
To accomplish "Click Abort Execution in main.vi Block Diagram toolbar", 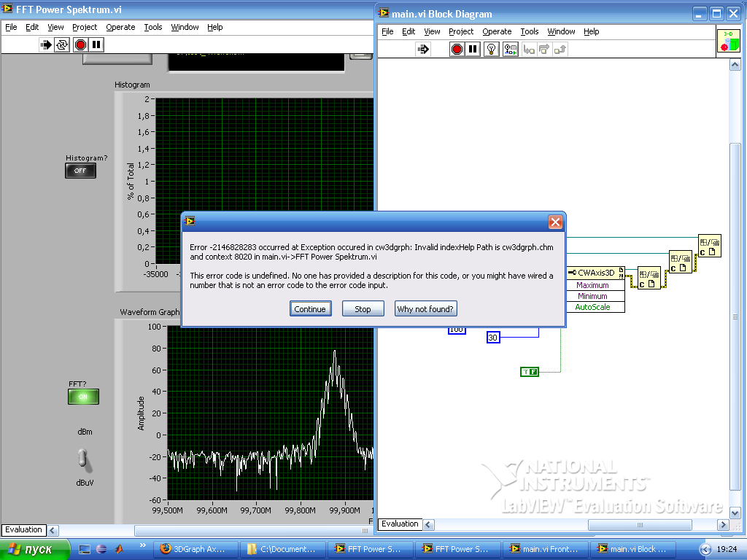I will click(x=457, y=50).
